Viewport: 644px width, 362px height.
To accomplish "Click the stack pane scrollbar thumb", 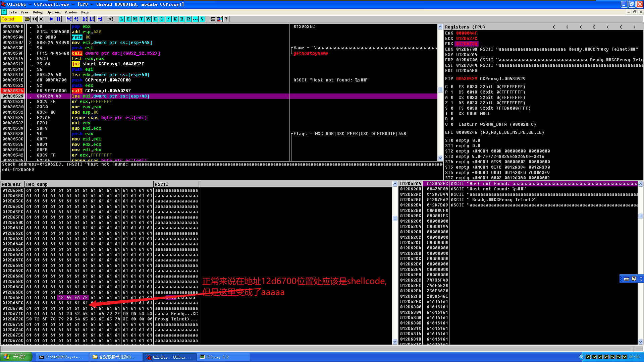I will tap(640, 216).
